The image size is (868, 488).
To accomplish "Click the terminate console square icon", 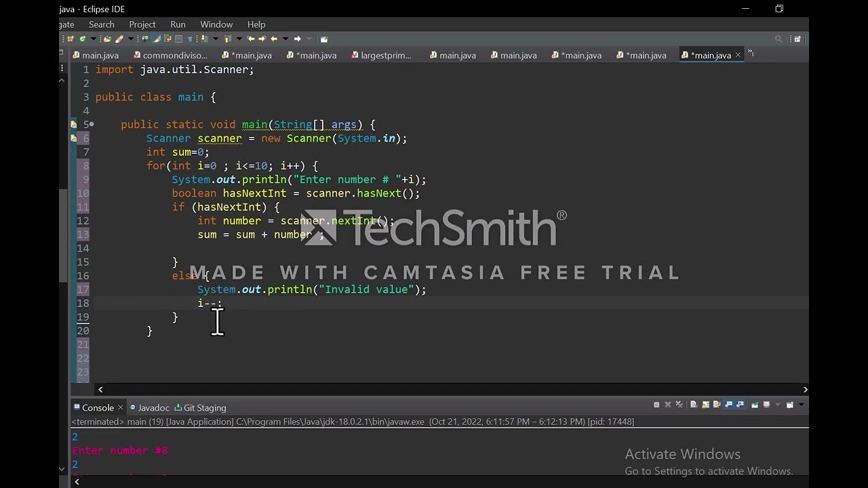I will (656, 405).
